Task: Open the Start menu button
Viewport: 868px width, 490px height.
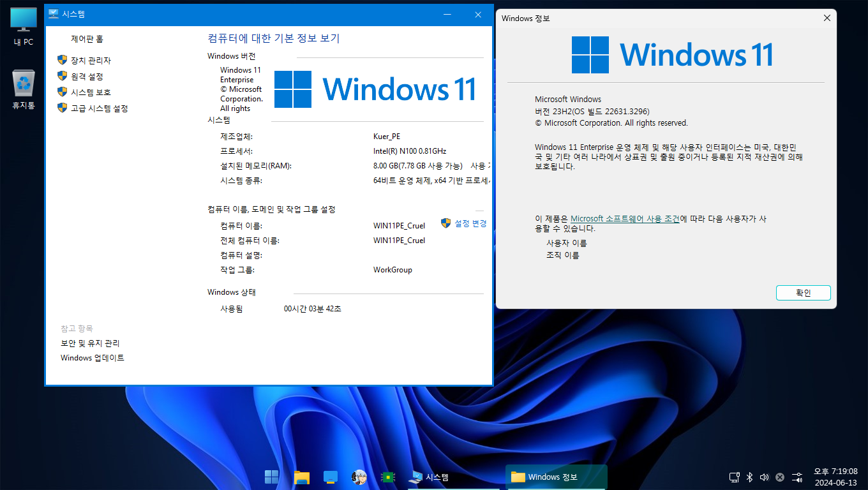Action: coord(271,477)
